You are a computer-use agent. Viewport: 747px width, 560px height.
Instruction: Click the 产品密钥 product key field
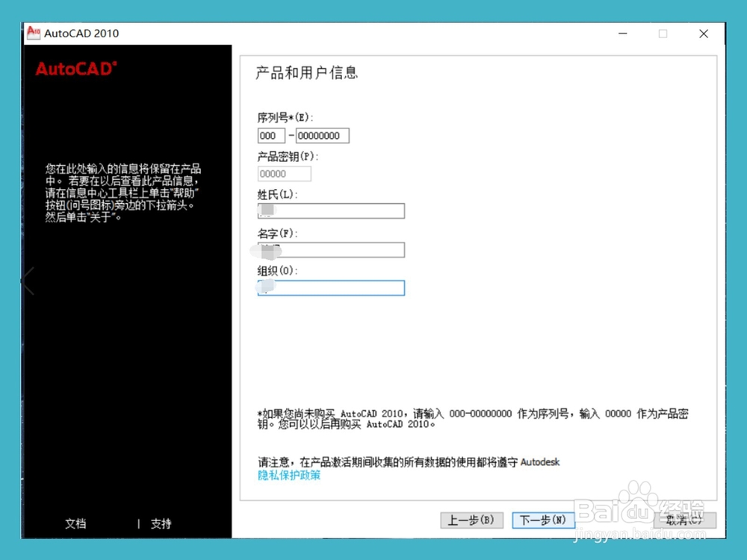click(x=284, y=173)
